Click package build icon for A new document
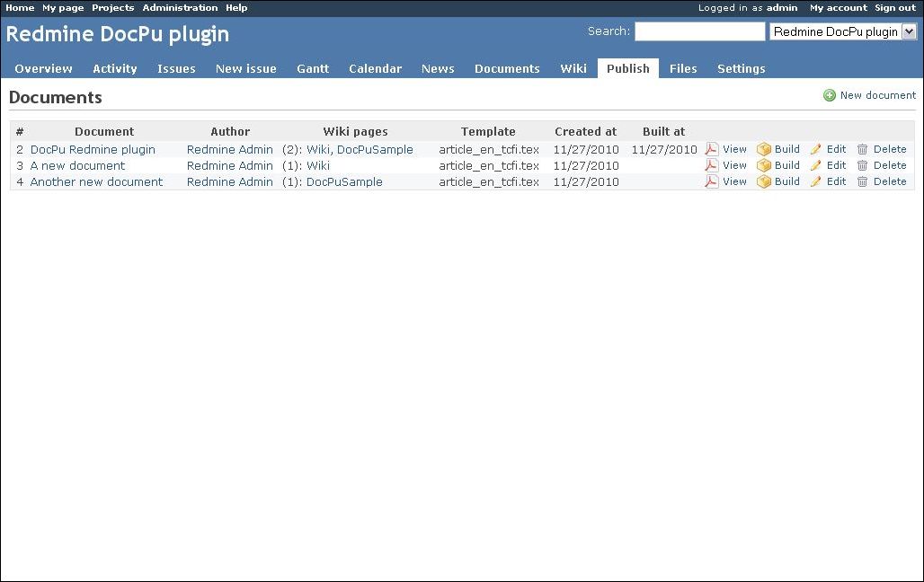Image resolution: width=924 pixels, height=582 pixels. click(764, 165)
